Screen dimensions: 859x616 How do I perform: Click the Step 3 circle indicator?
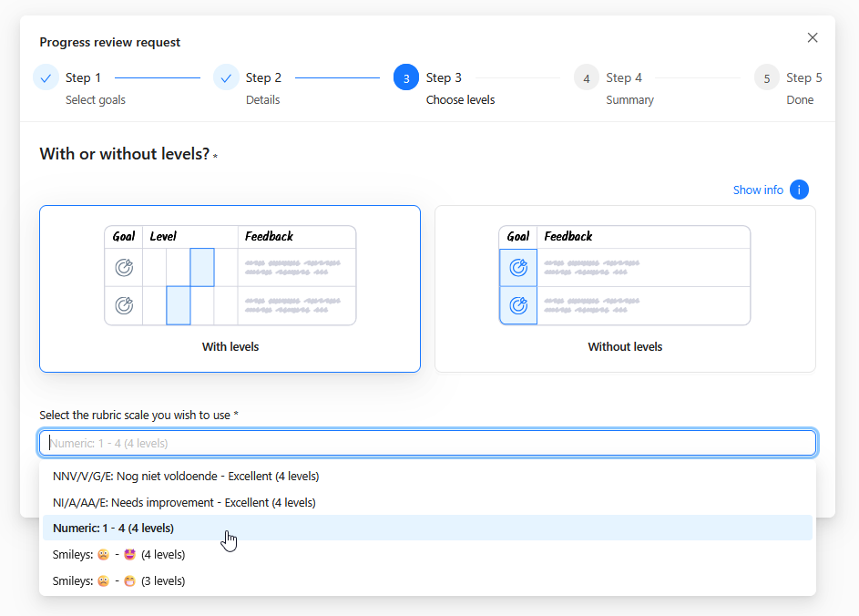click(x=406, y=77)
